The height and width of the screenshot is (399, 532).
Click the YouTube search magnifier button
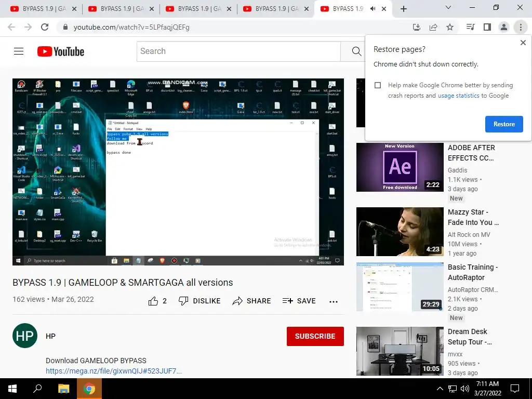[356, 51]
